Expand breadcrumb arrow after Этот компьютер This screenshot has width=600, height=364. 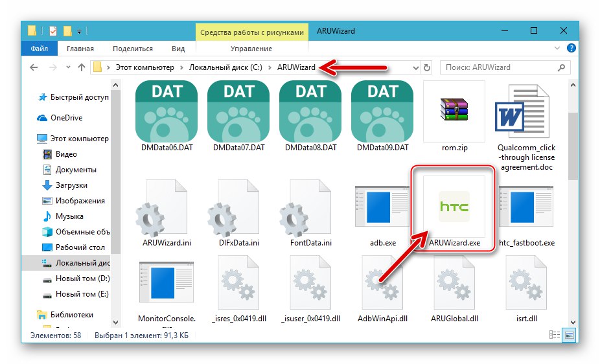click(181, 67)
